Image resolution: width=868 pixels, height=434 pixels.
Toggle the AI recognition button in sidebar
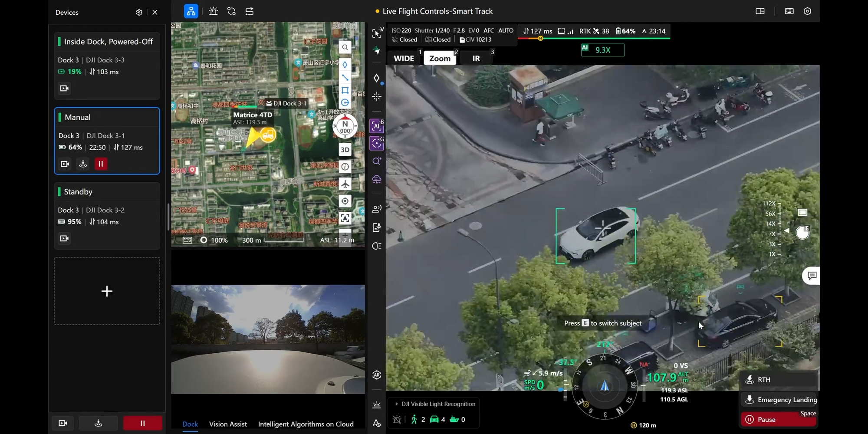[x=376, y=126]
